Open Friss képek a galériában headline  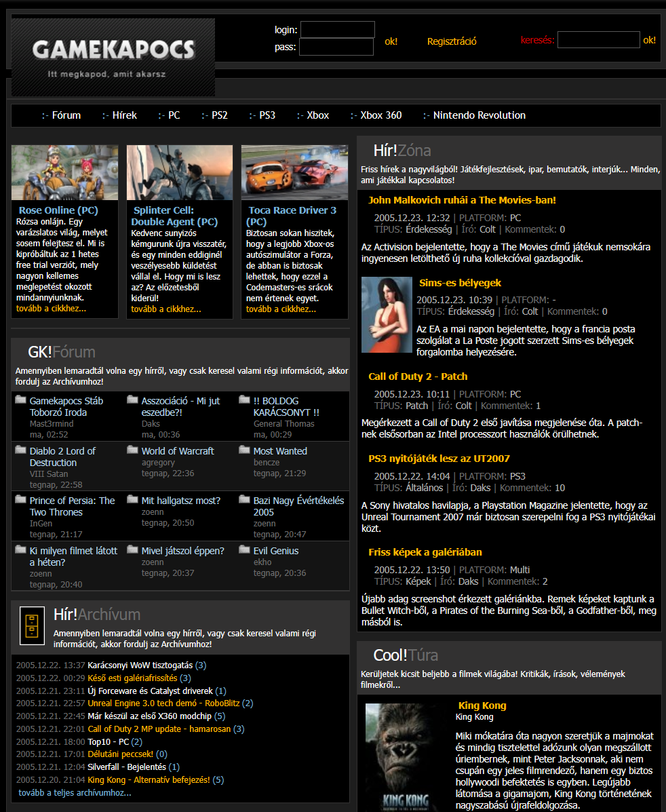(425, 552)
